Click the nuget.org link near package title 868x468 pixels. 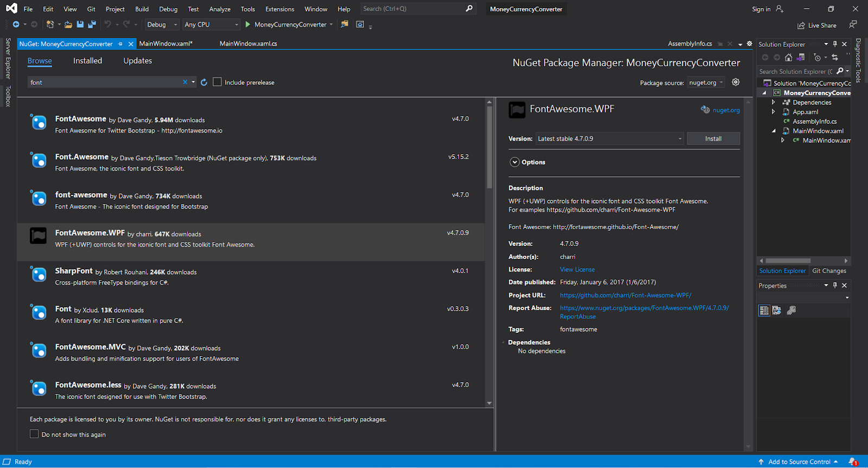[x=726, y=110]
